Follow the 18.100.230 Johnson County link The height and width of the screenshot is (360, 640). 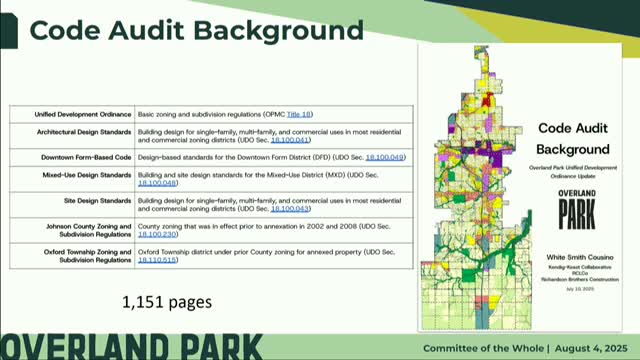coord(157,234)
